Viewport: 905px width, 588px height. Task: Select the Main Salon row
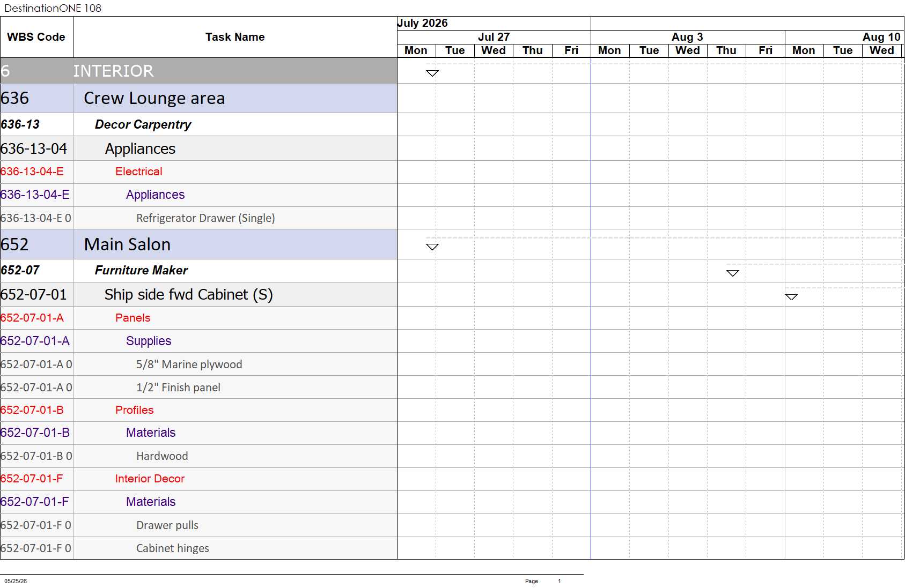click(x=198, y=244)
